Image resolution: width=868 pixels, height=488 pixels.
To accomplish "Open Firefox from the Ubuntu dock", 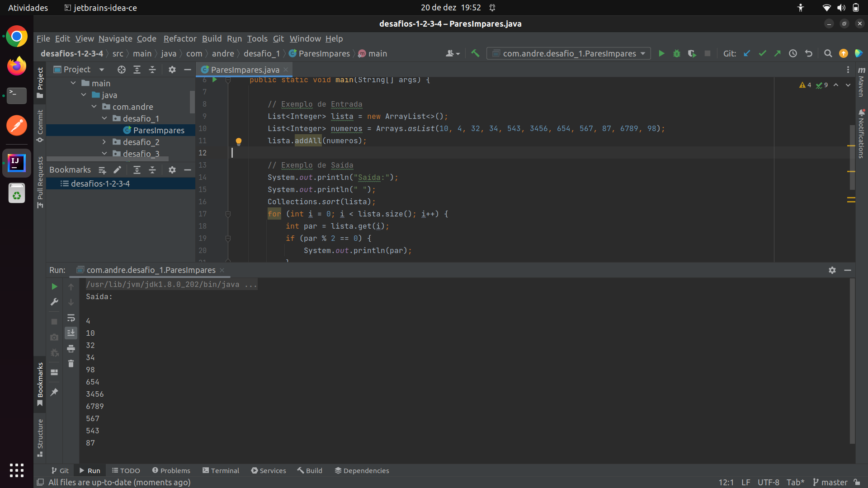I will pos(16,66).
